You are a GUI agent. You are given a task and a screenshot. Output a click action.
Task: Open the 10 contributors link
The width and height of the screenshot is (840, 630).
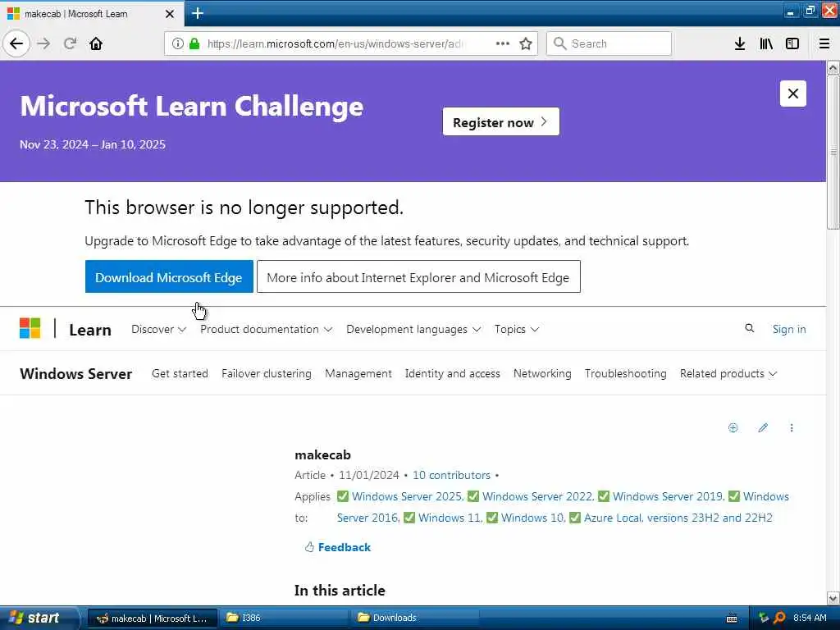click(x=451, y=475)
